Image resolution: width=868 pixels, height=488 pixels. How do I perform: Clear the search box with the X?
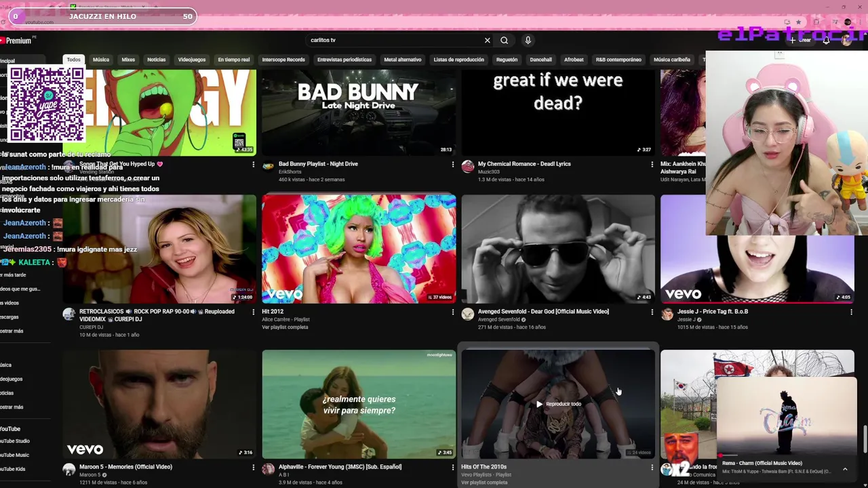tap(487, 40)
